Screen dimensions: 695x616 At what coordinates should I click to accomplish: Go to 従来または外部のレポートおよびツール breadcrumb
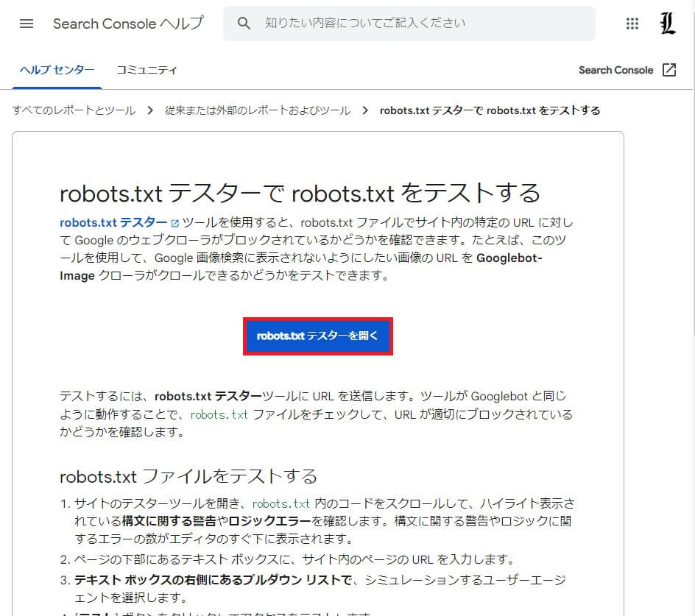[258, 110]
